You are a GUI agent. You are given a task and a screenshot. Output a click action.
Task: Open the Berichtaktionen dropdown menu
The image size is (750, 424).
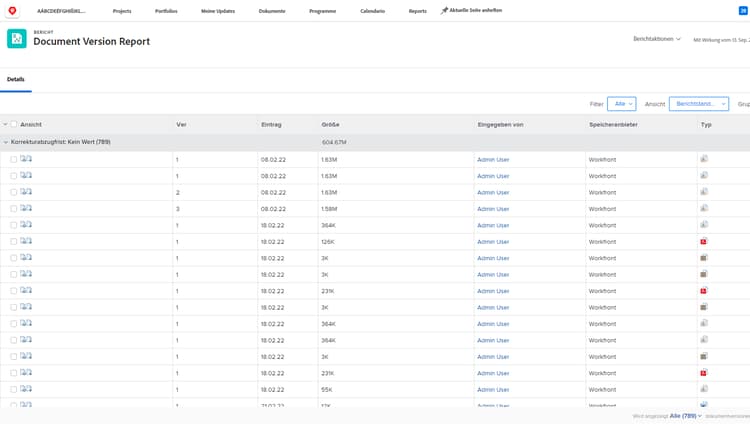657,39
